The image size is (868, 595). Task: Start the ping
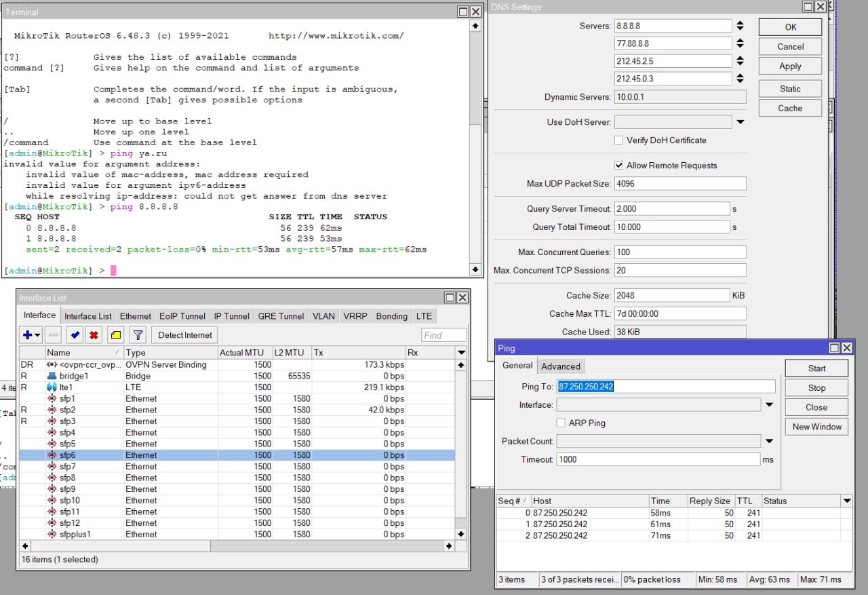[816, 368]
